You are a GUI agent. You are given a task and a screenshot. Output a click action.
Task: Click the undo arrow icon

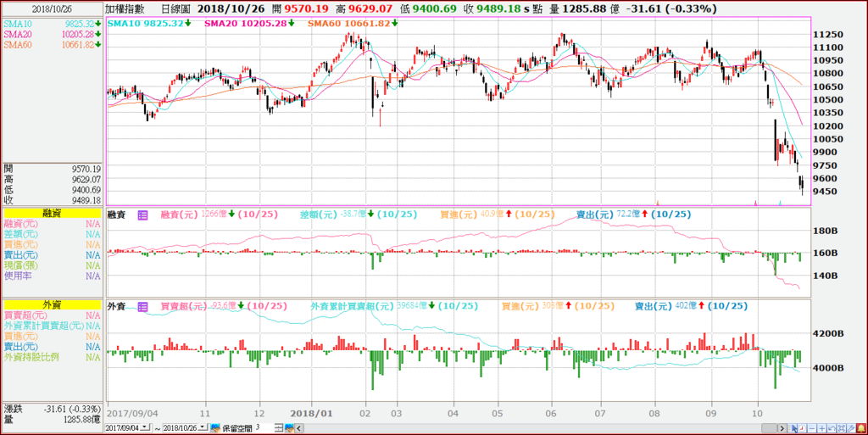pos(832,428)
